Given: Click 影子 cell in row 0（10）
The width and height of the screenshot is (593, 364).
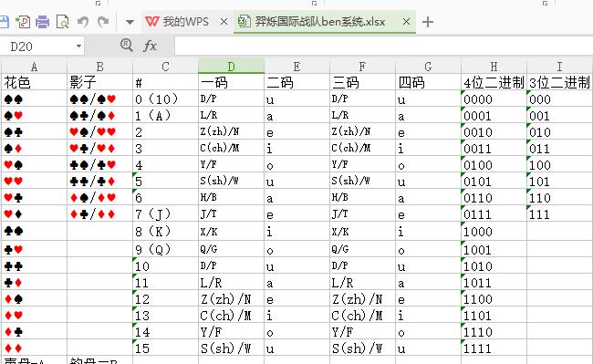Looking at the screenshot, I should click(x=99, y=99).
